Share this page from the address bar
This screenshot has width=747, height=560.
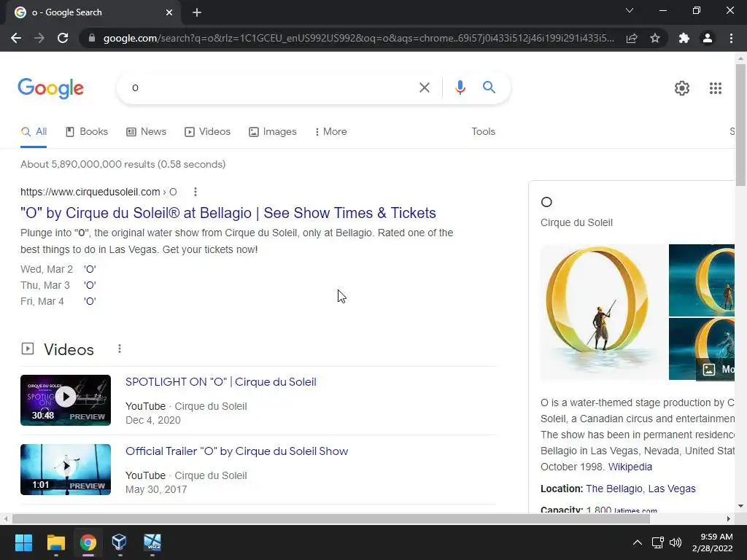click(632, 38)
